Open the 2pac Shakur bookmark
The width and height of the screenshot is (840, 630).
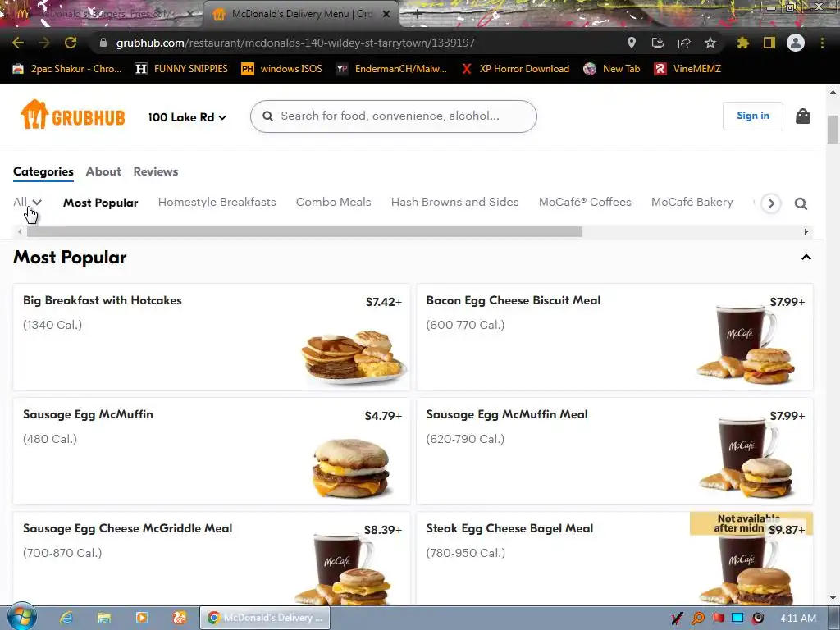pyautogui.click(x=67, y=69)
